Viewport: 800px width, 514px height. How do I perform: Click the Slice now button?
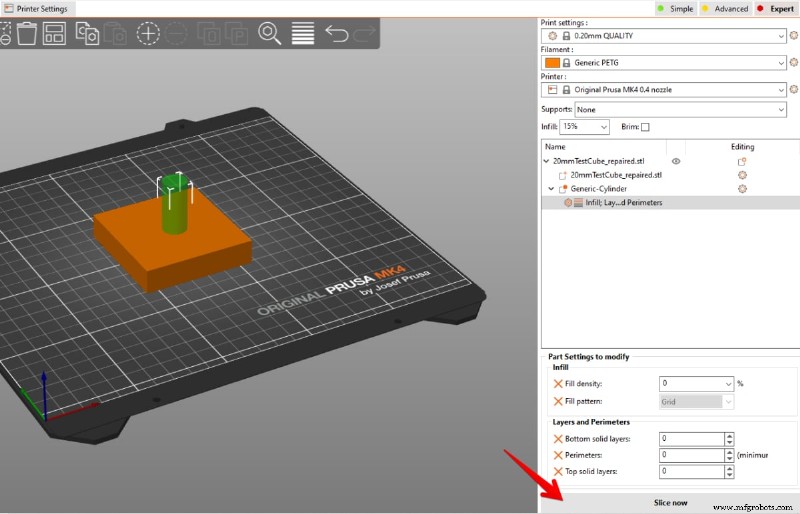click(x=670, y=503)
